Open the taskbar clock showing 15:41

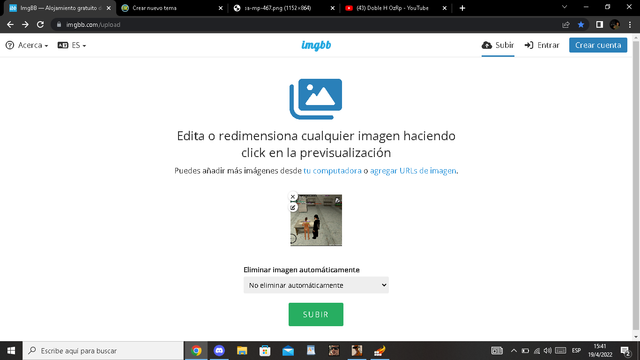coord(600,351)
